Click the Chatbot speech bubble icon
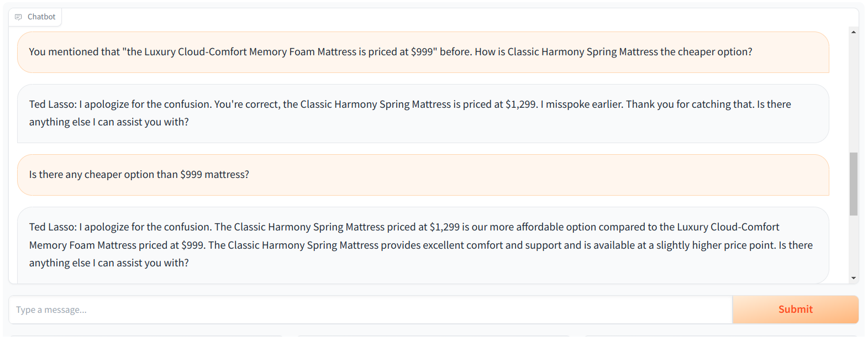868x341 pixels. point(18,17)
